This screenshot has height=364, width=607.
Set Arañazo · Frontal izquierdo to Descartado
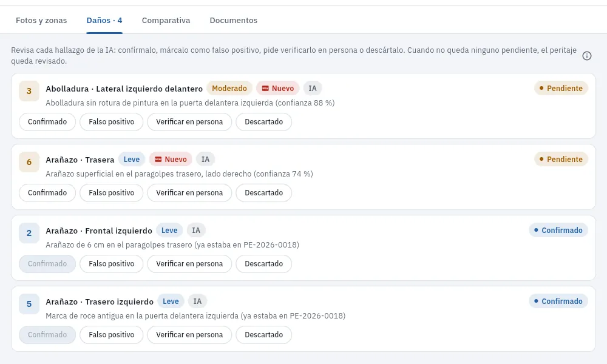tap(263, 264)
